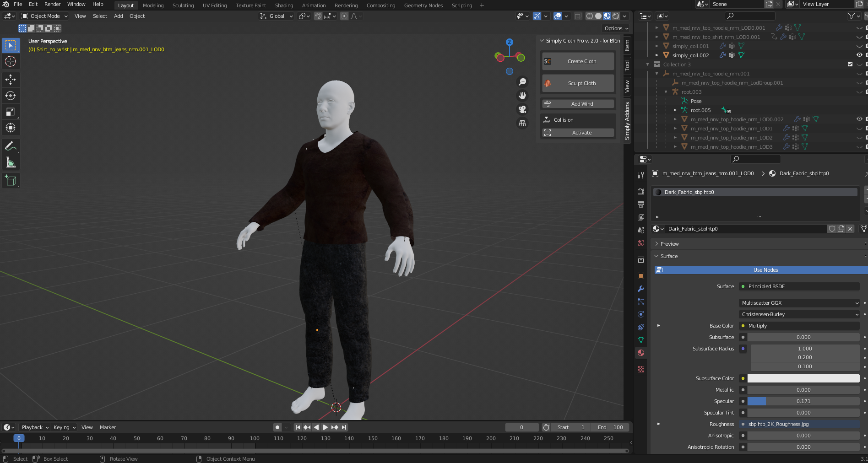
Task: Open the World properties tab
Action: pyautogui.click(x=641, y=243)
